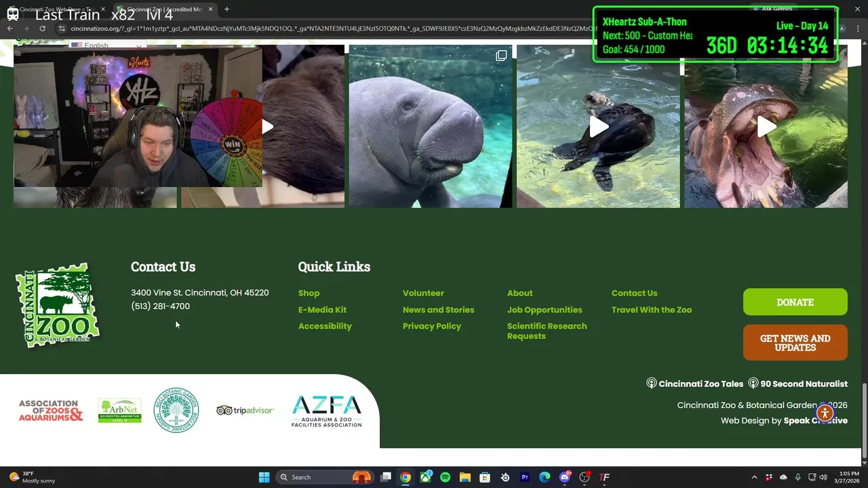Image resolution: width=868 pixels, height=488 pixels.
Task: Open the Windows Start menu
Action: (x=264, y=477)
